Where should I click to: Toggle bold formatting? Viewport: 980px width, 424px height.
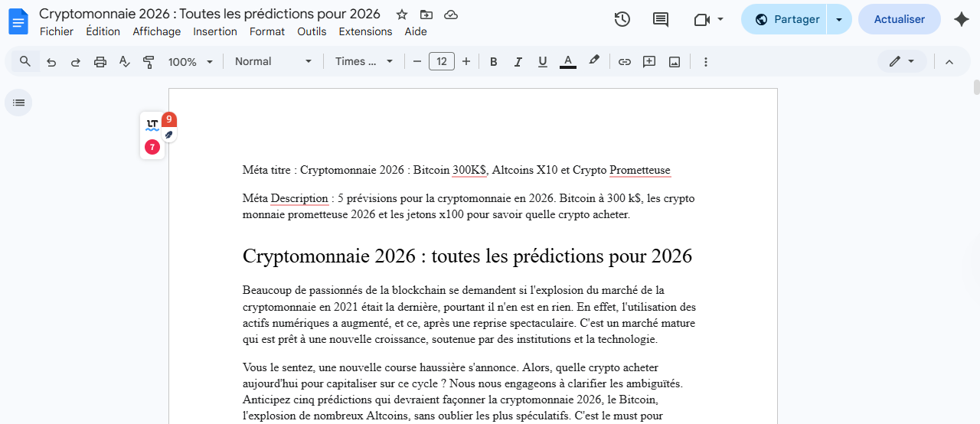coord(494,62)
